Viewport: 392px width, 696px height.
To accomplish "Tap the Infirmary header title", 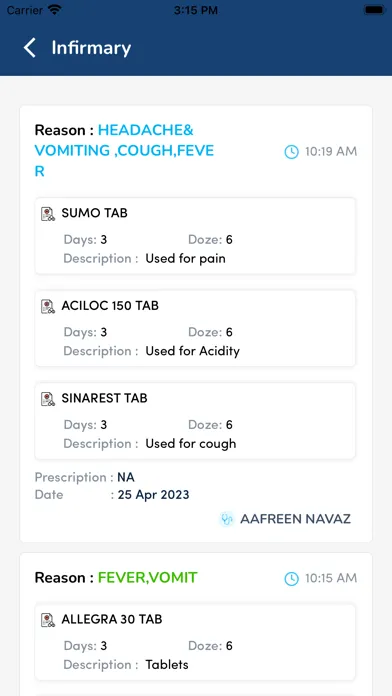I will coord(91,48).
